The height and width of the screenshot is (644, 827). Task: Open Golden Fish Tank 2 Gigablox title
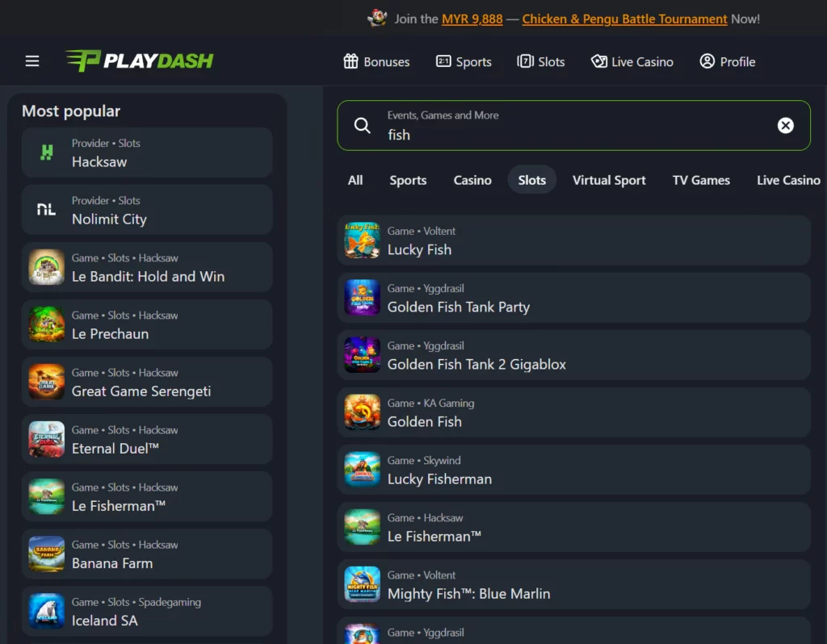tap(476, 365)
